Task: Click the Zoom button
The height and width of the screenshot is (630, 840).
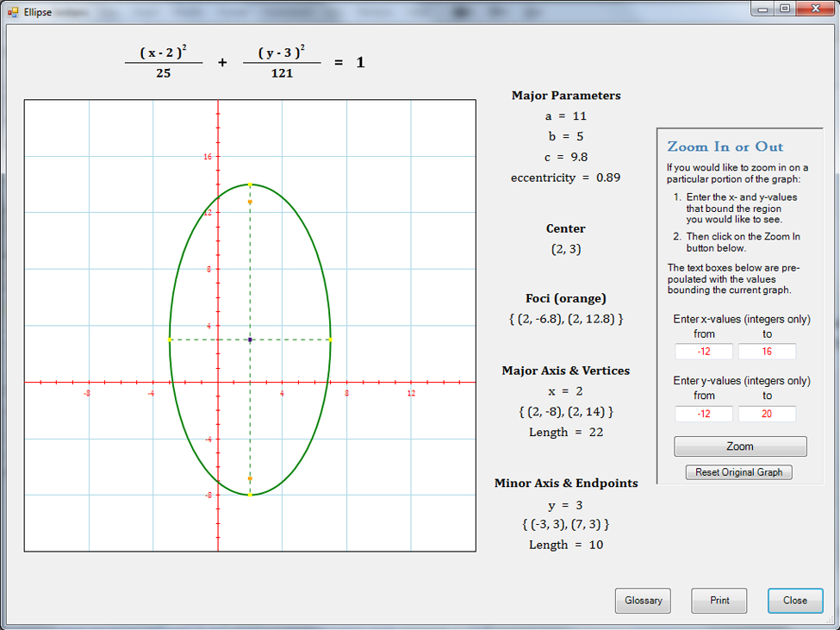Action: (x=740, y=446)
